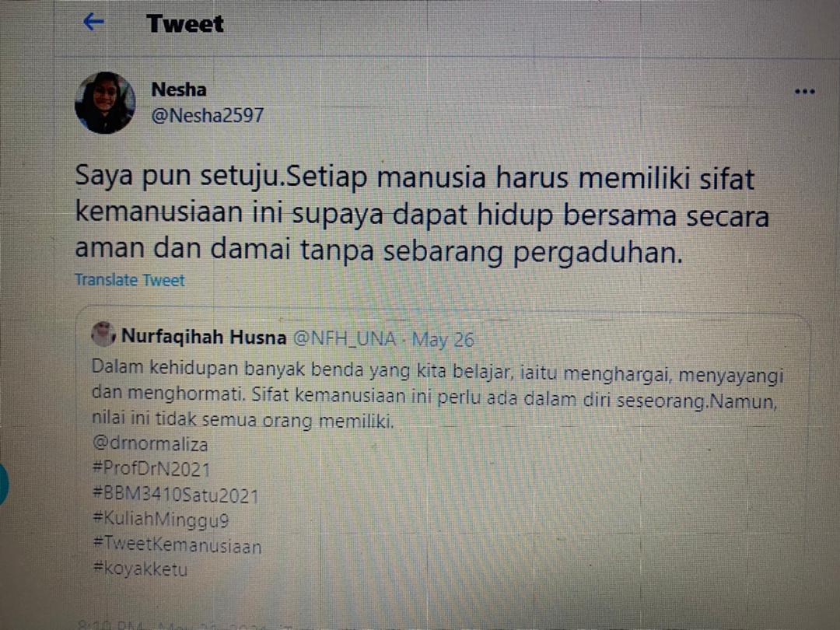Open the three-dot more options menu

click(805, 92)
